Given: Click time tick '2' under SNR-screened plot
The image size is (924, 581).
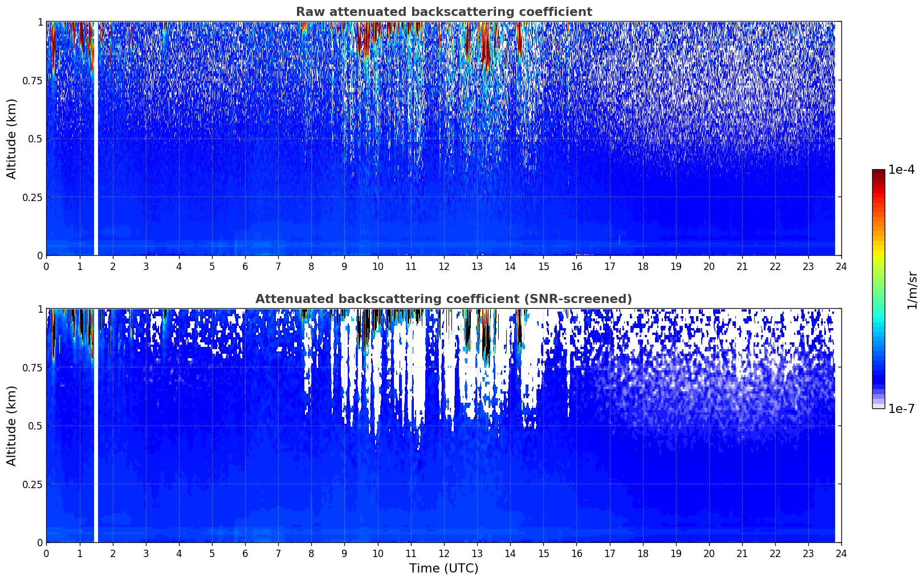Looking at the screenshot, I should coord(113,553).
